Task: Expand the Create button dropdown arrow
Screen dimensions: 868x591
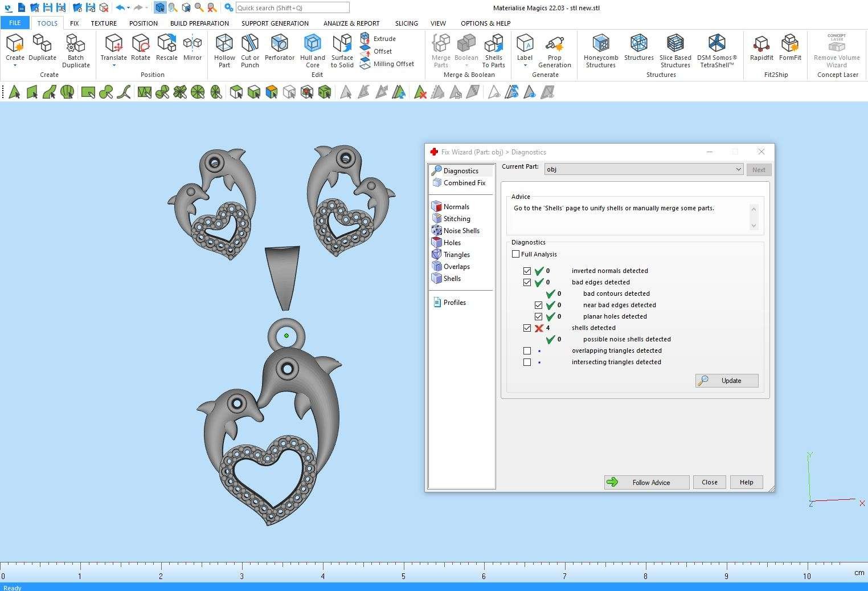Action: coord(15,66)
